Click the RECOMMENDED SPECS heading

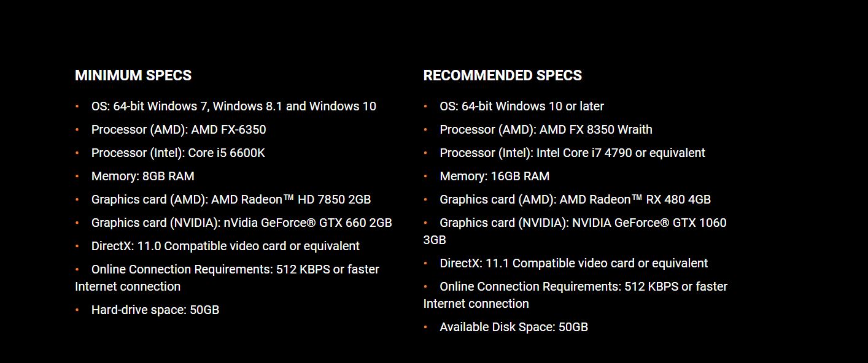503,75
